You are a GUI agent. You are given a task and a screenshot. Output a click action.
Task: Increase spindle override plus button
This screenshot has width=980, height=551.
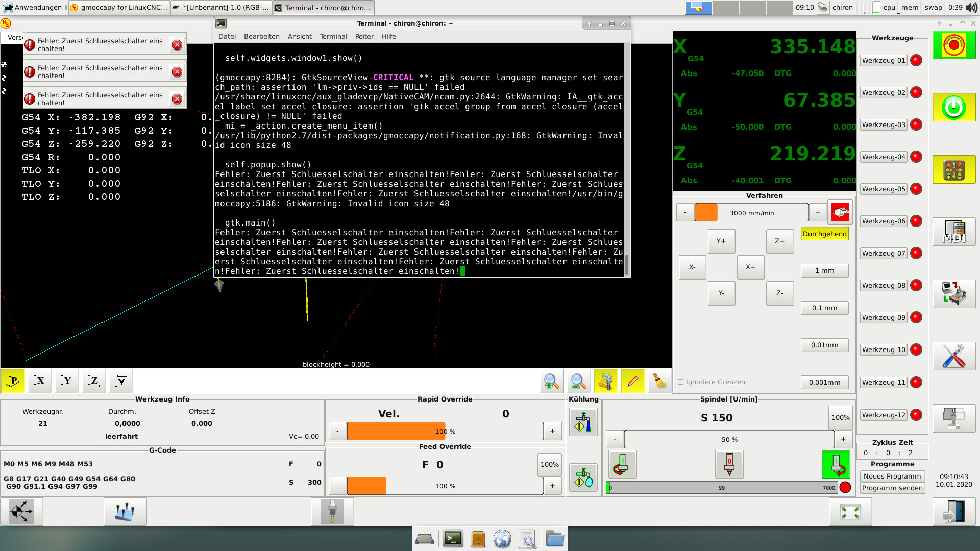[x=843, y=439]
